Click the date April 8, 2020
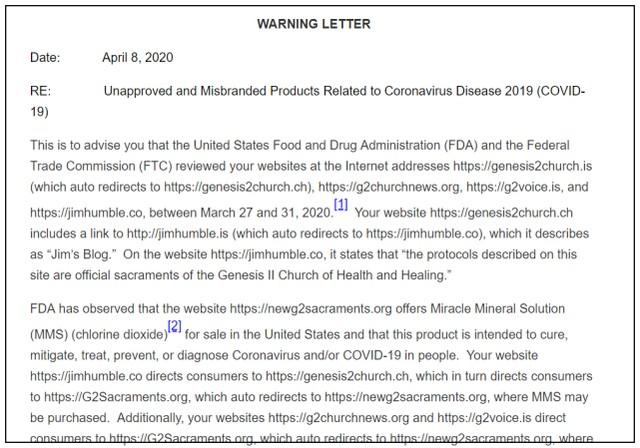 tap(138, 57)
